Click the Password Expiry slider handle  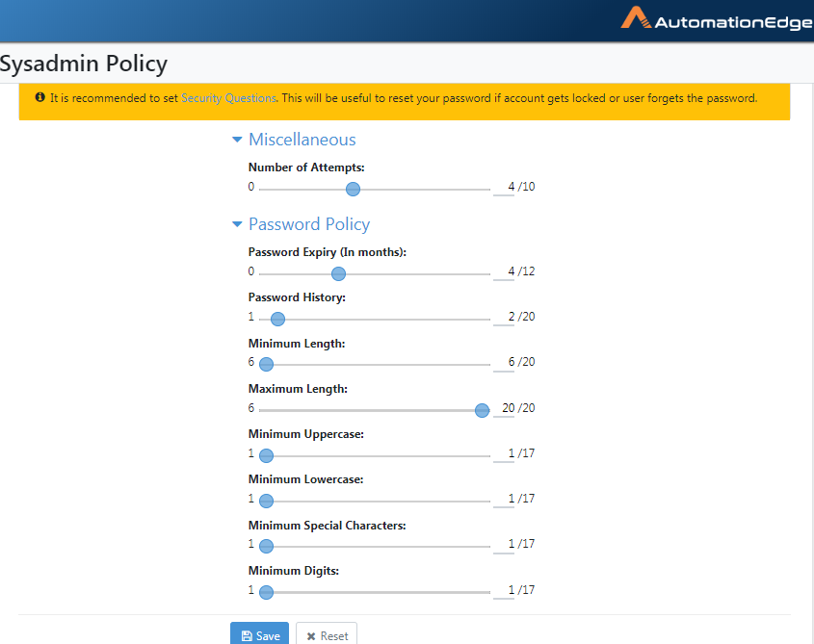tap(338, 274)
